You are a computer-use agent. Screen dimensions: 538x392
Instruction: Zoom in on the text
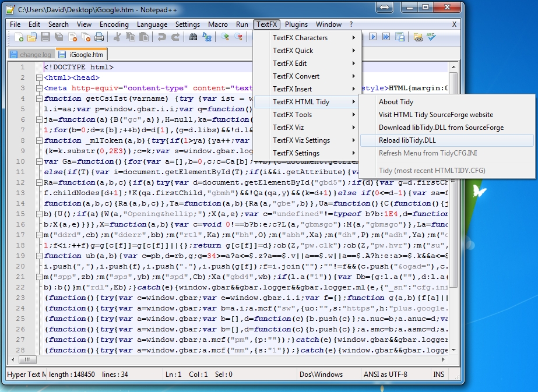pos(224,37)
